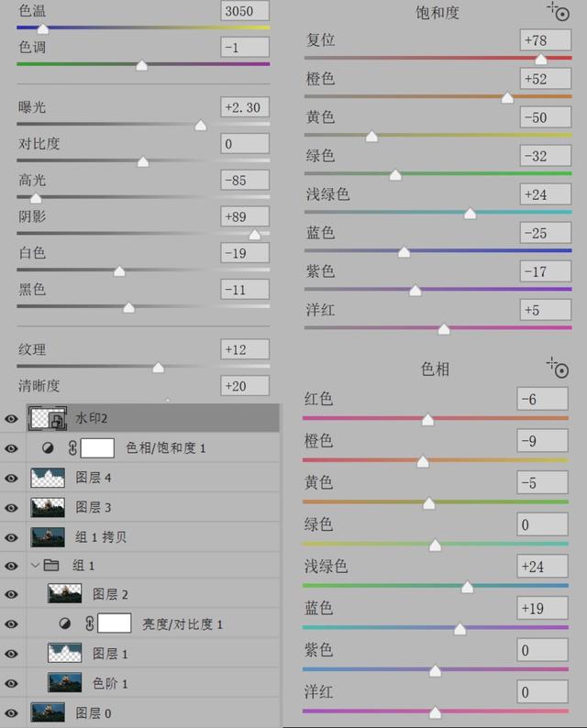Click smart object thumbnail of 水印2 layer
Viewport: 587px width, 728px height.
(48, 418)
